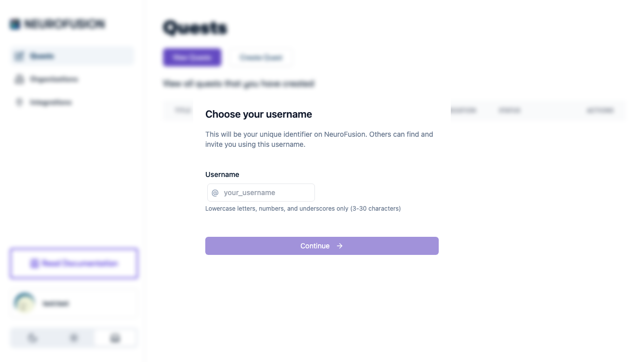
Task: Toggle the rightmost option in the bottom switcher
Action: click(x=115, y=338)
